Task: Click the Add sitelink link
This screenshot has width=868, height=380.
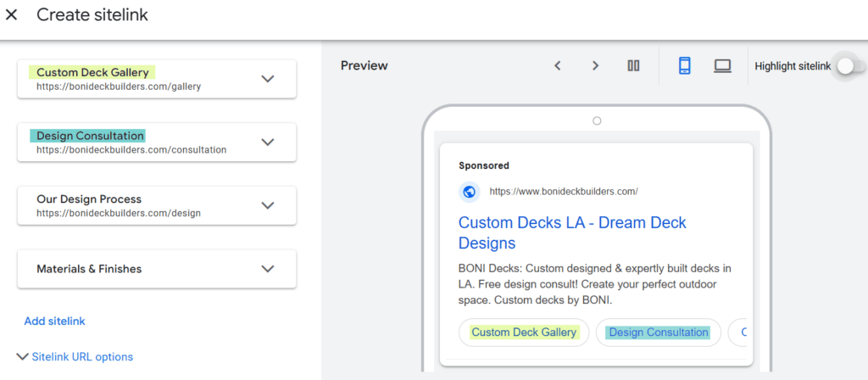Action: pos(54,321)
